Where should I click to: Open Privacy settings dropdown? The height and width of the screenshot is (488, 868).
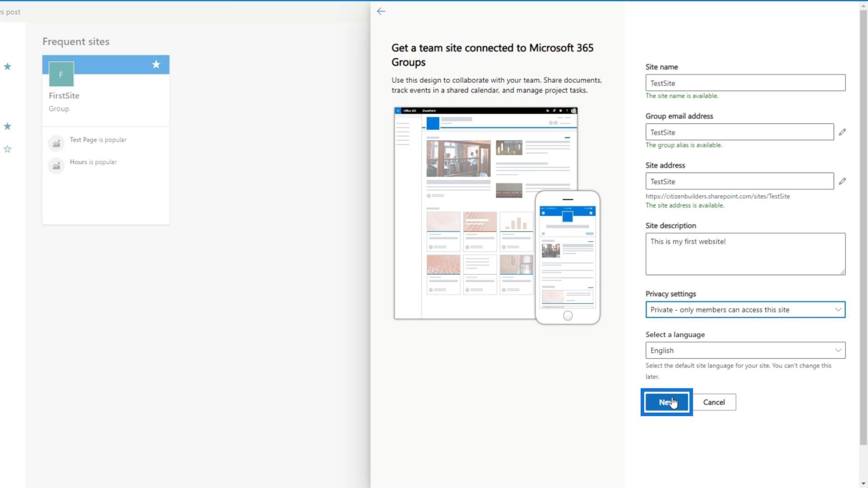click(x=745, y=310)
